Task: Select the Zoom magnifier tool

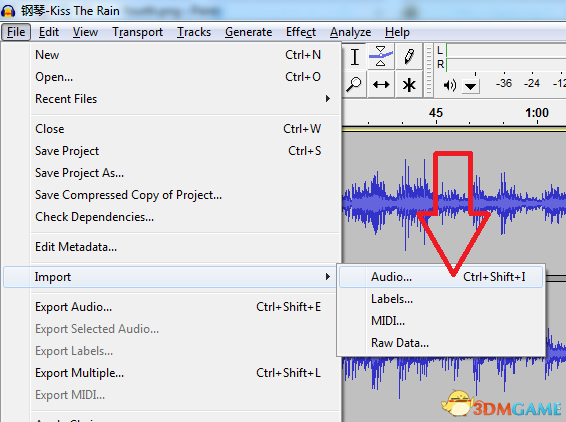Action: click(x=354, y=85)
